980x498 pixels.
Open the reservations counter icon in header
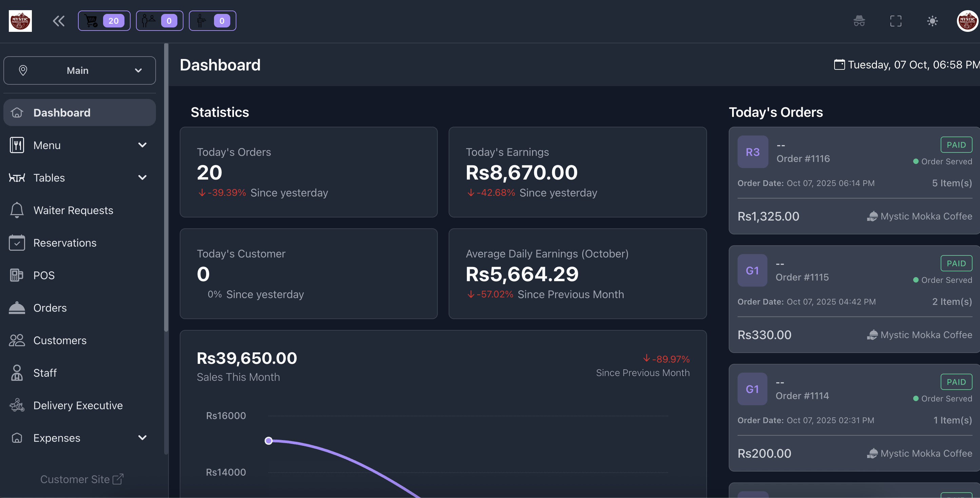[159, 21]
